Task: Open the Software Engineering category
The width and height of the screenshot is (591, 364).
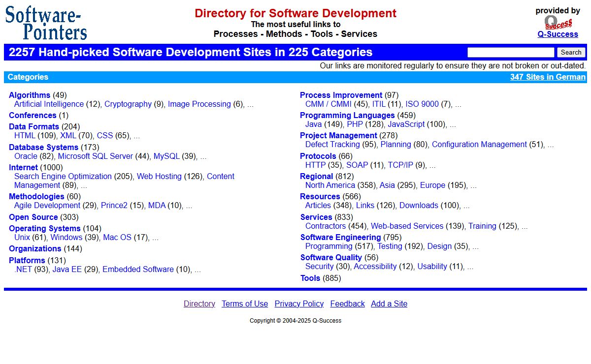Action: click(x=341, y=238)
